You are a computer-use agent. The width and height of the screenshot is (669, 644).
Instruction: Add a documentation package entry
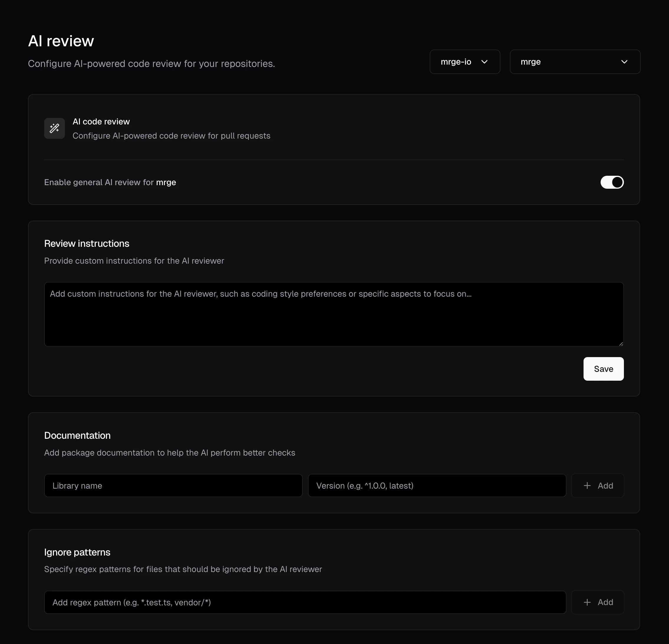coord(598,485)
